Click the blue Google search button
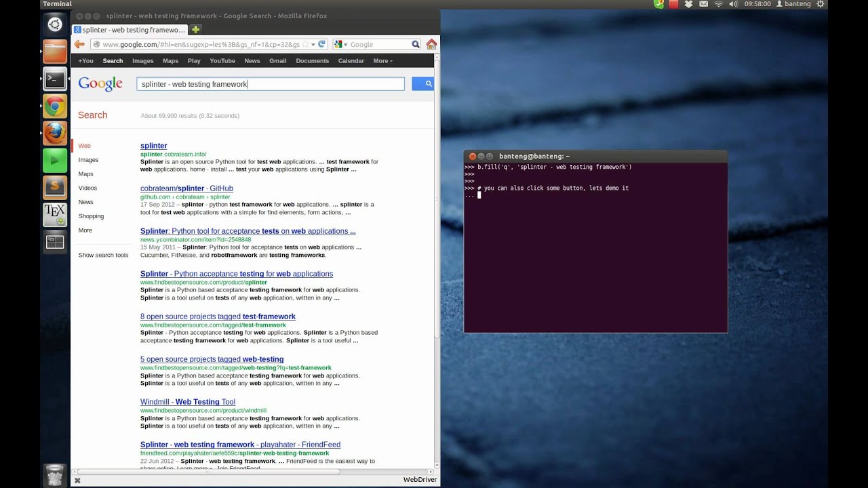 (x=423, y=84)
